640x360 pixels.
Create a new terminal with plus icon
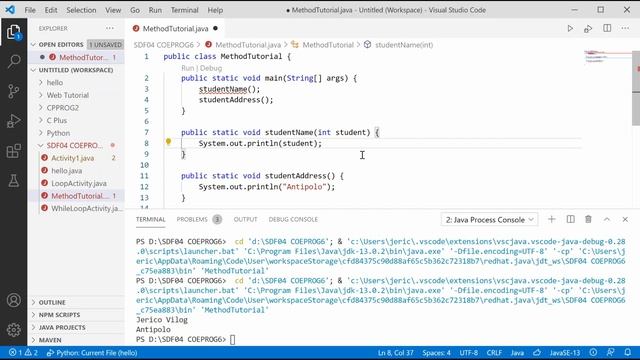551,219
